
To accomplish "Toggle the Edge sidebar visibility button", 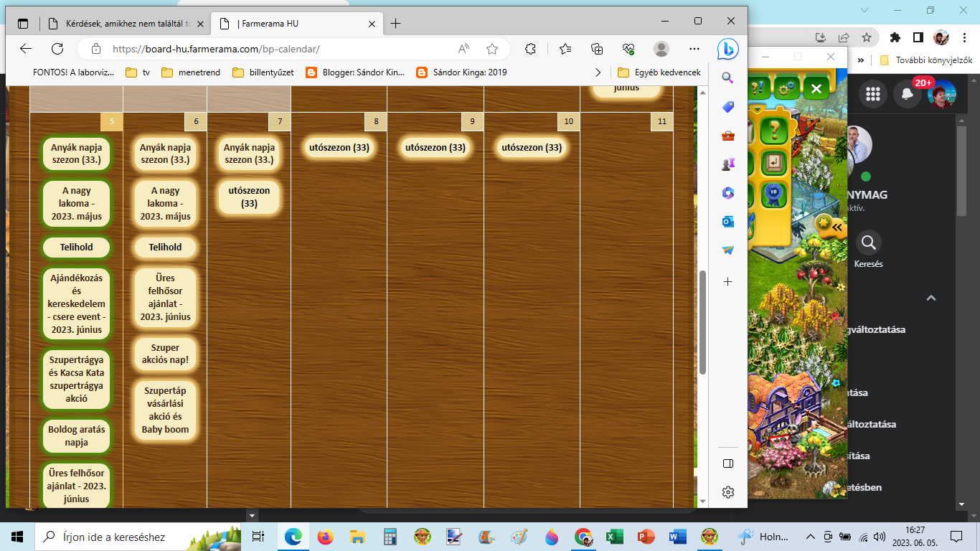I will pos(727,463).
